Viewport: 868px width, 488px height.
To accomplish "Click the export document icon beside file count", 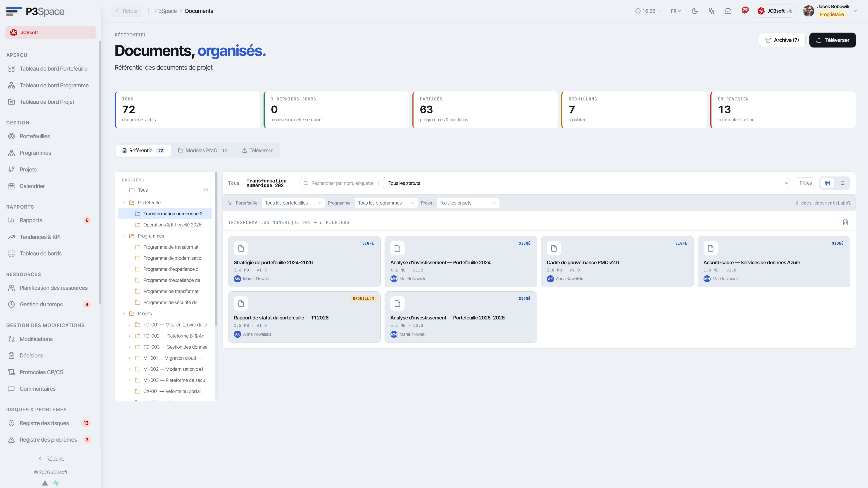I will click(x=845, y=222).
